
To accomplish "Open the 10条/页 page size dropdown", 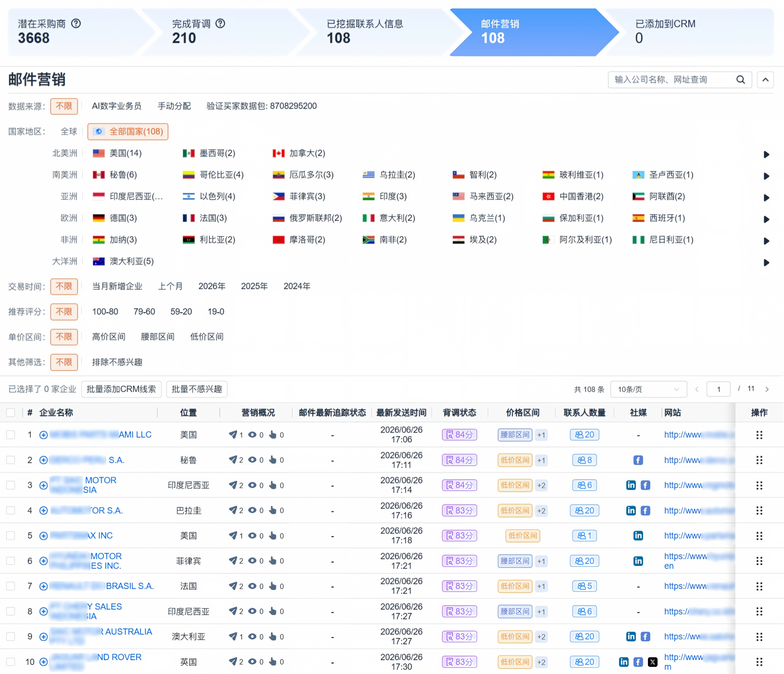I will click(648, 389).
